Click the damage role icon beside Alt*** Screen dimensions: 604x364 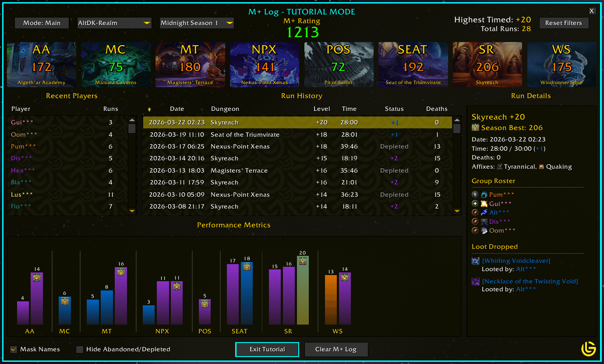(x=475, y=212)
